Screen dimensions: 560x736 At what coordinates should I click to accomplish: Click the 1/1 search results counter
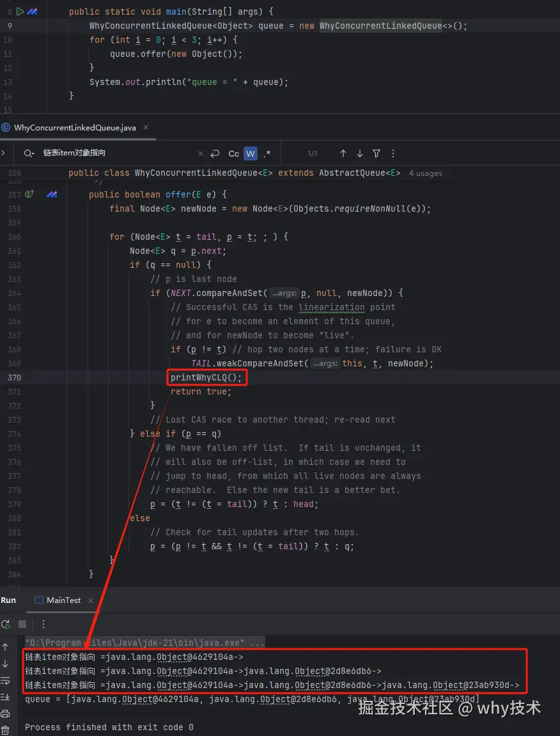click(313, 153)
